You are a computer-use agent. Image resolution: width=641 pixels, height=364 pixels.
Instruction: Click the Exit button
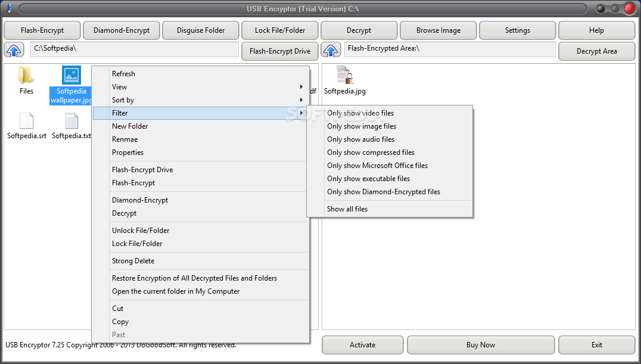click(x=596, y=345)
